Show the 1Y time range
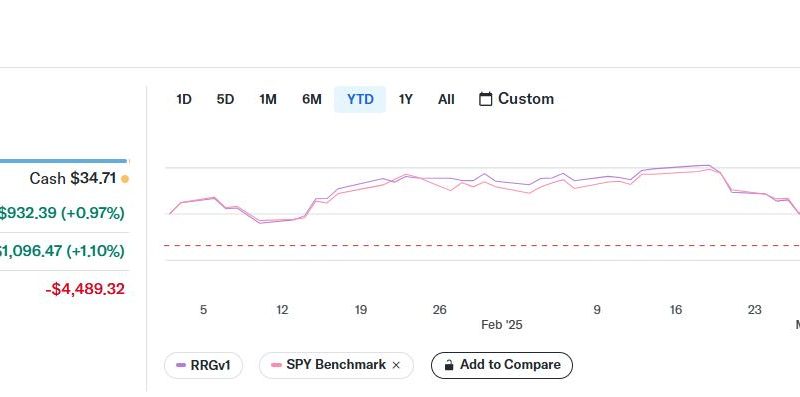Image resolution: width=800 pixels, height=397 pixels. click(x=406, y=100)
